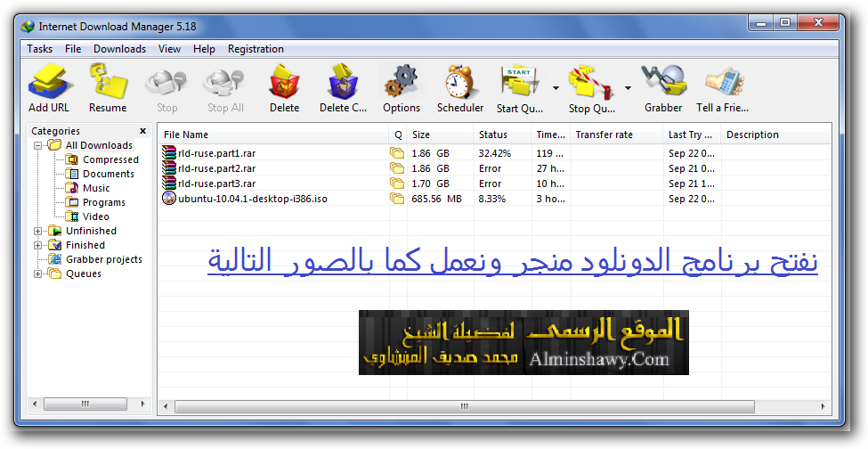Open Start Queue dropdown arrow
The image size is (868, 449).
(x=556, y=87)
